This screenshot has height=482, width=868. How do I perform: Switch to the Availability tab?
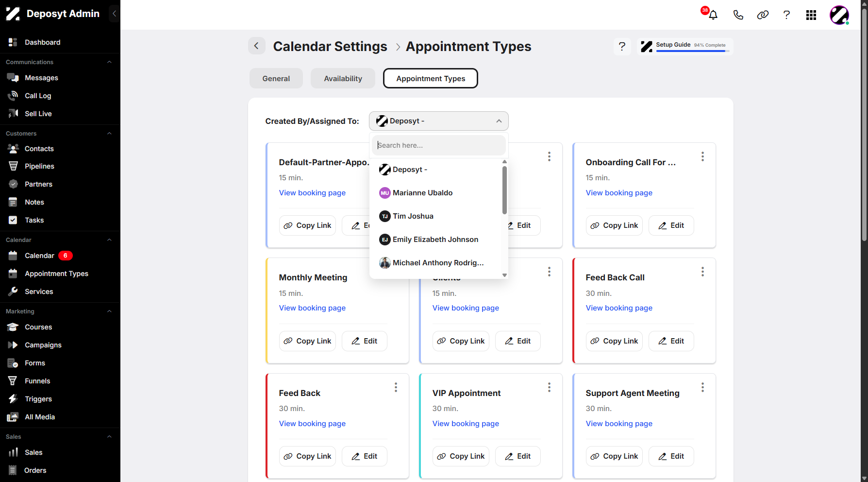(x=343, y=78)
